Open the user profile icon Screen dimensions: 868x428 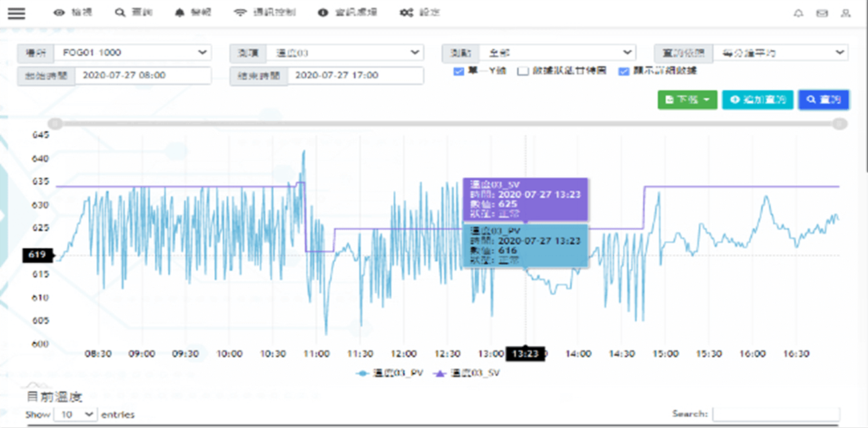coord(845,13)
